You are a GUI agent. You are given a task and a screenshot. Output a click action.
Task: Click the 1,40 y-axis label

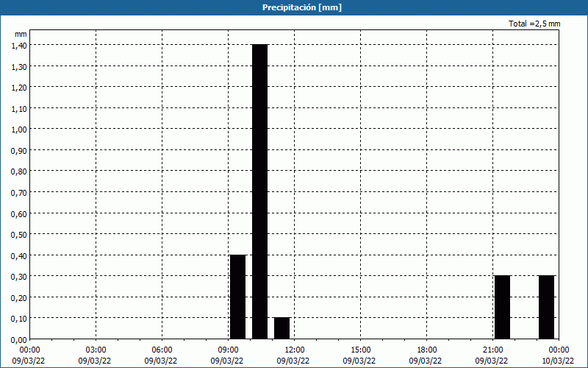click(x=19, y=46)
